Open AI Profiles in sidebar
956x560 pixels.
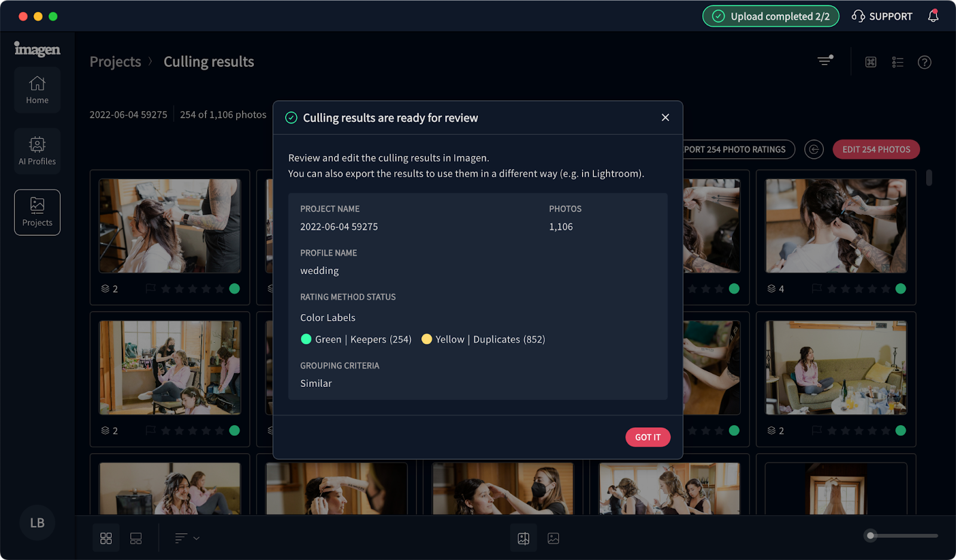37,151
